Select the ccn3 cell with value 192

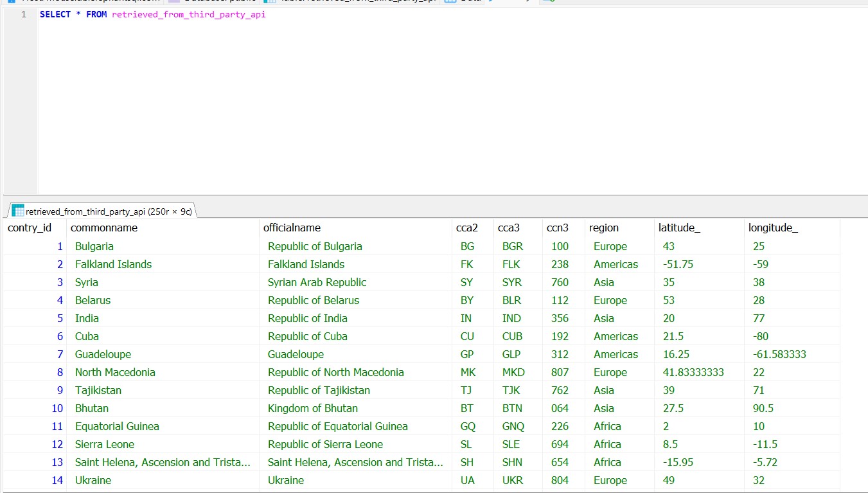(563, 336)
